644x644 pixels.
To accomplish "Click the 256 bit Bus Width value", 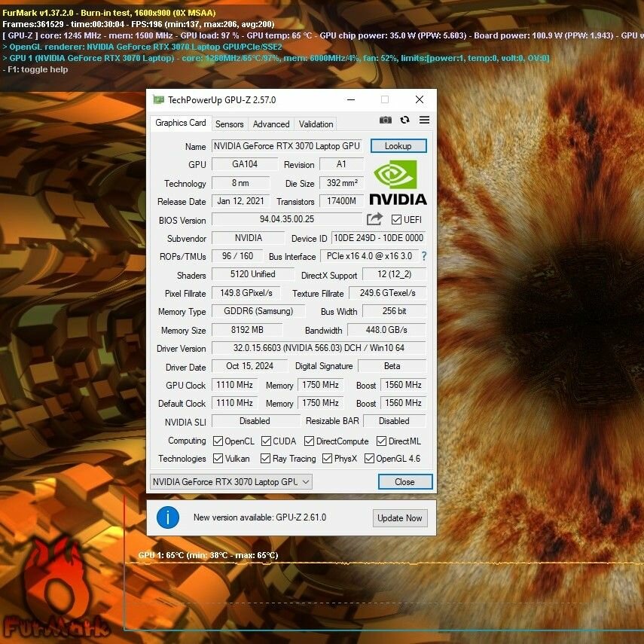I will tap(394, 311).
